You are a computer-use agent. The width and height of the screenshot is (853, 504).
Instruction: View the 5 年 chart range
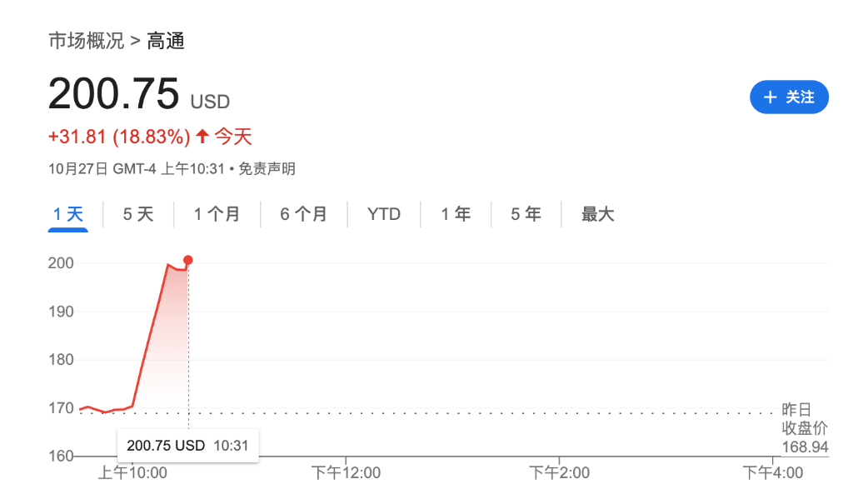(526, 214)
